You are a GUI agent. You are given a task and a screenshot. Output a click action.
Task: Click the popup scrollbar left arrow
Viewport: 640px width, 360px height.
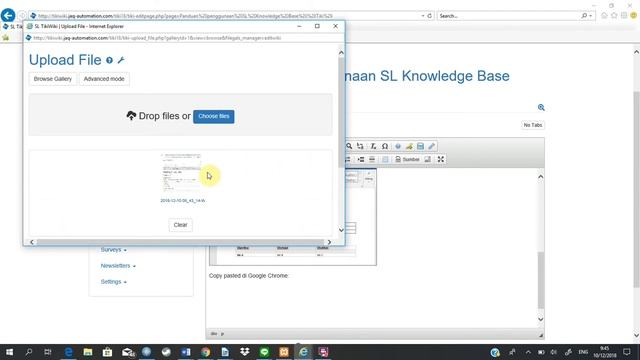click(x=32, y=242)
